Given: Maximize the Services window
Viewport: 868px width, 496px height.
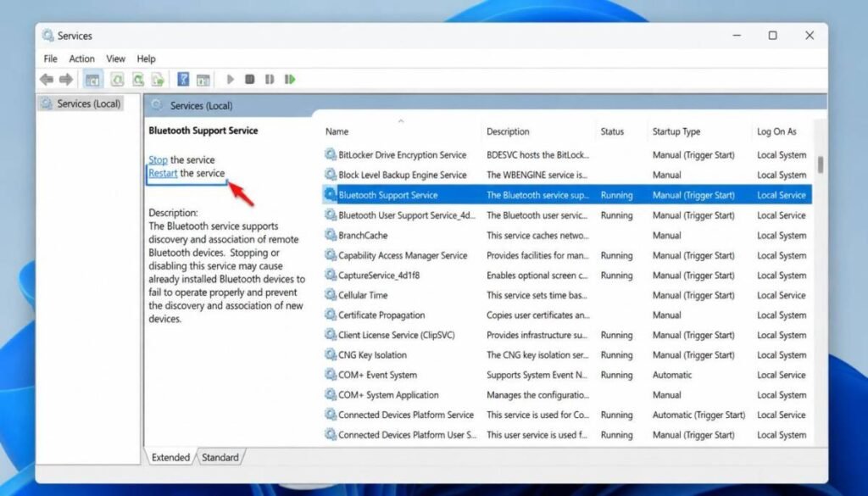Looking at the screenshot, I should pos(773,36).
